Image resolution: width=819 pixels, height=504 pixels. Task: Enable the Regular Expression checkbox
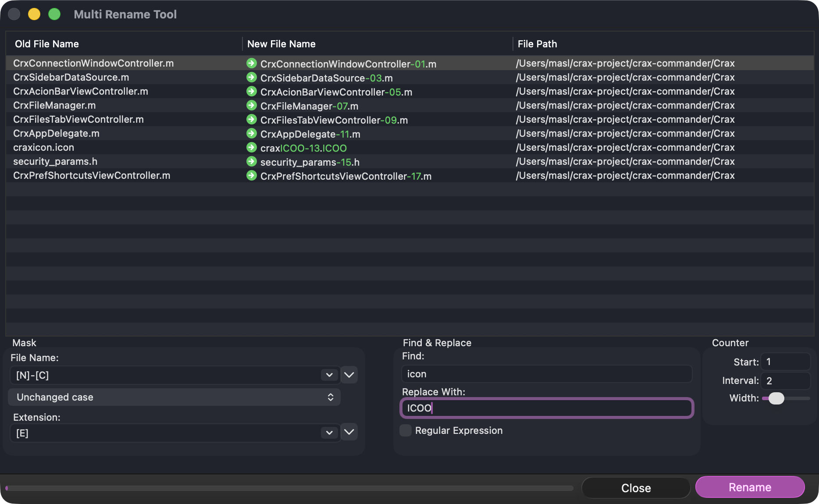point(405,430)
